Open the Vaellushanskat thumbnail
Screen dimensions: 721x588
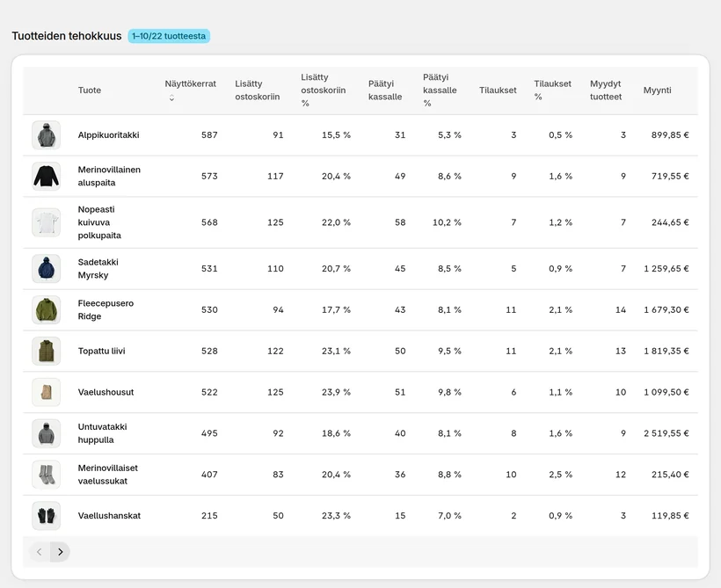(46, 516)
